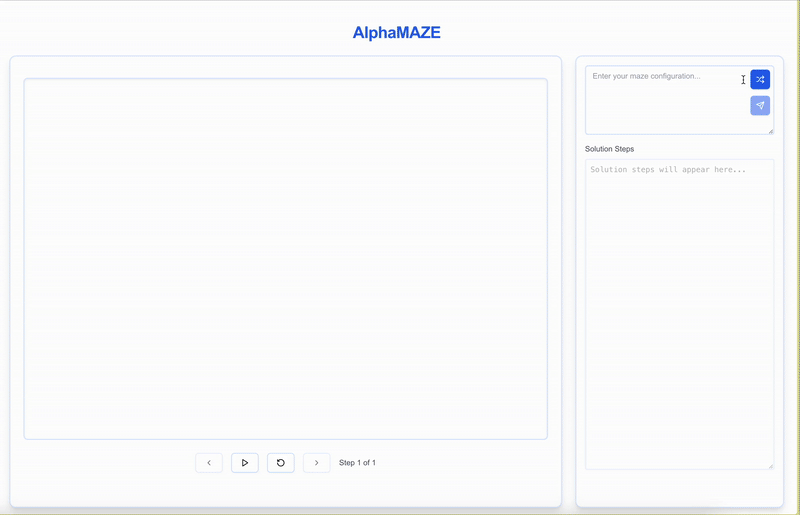Viewport: 800px width, 515px height.
Task: Click empty space right of Step 1 of 1
Action: [x=460, y=463]
